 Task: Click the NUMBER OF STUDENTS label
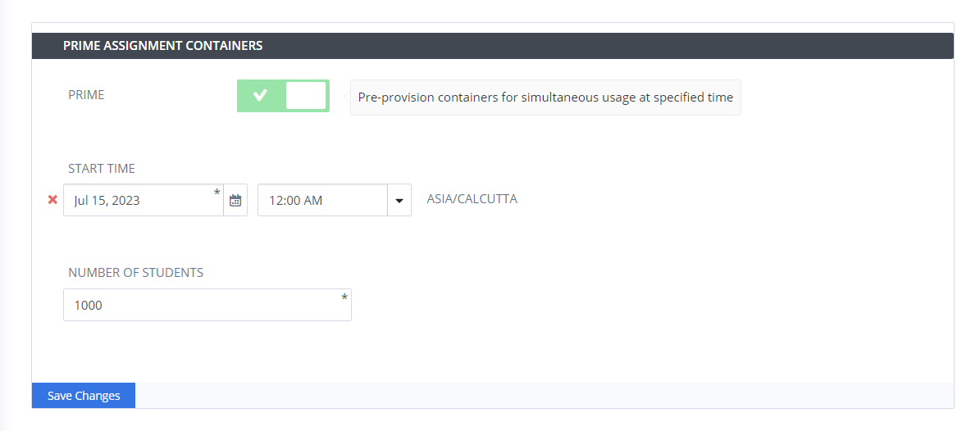[135, 273]
